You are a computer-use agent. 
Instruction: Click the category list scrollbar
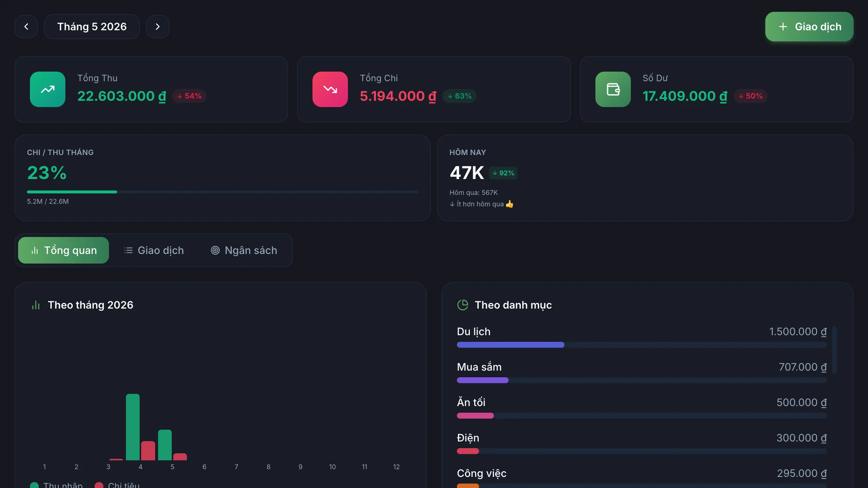click(x=834, y=350)
